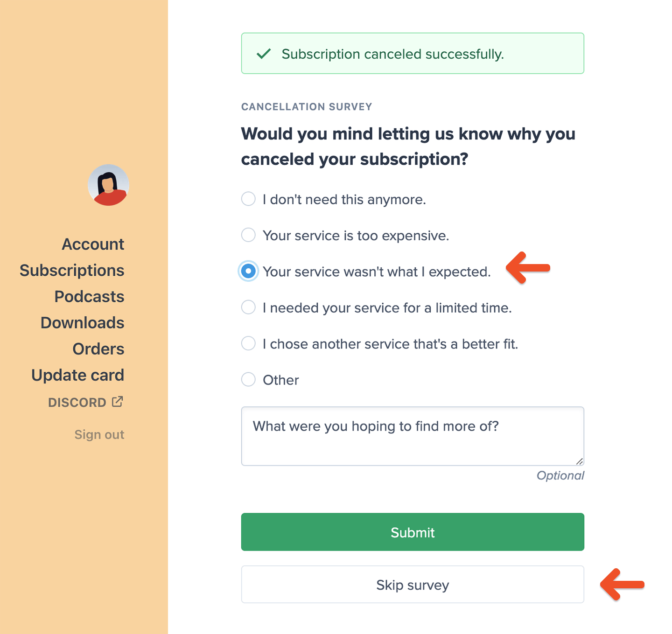Open the Discord external link icon
Screen dimensions: 672x634
[117, 401]
